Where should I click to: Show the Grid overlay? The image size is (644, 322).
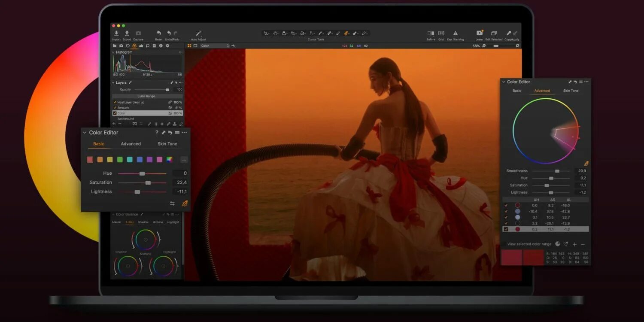441,33
